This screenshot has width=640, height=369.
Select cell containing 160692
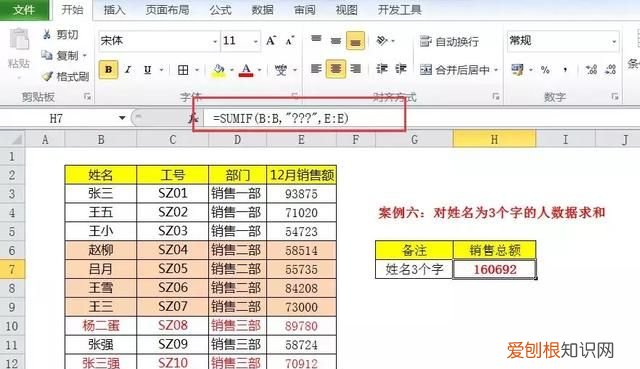pos(494,269)
